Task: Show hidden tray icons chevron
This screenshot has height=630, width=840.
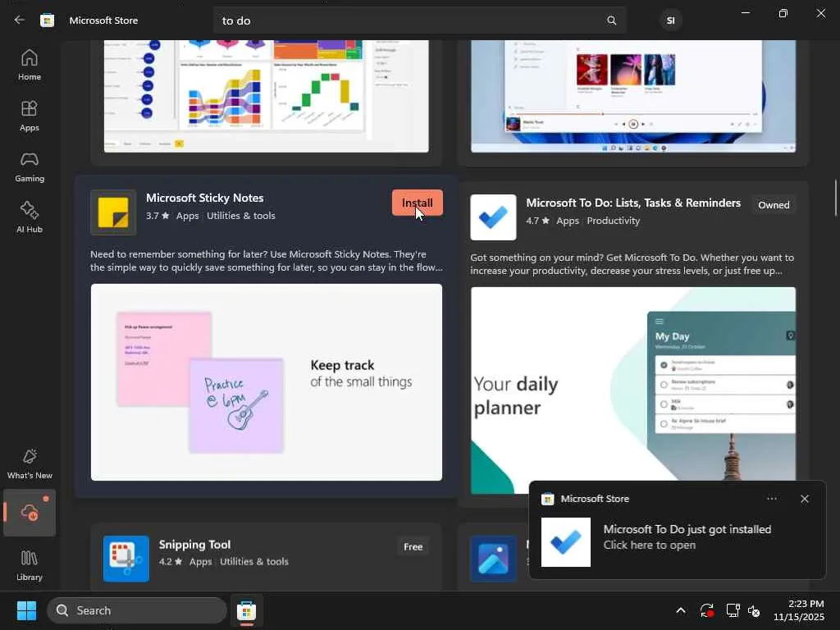Action: point(680,610)
